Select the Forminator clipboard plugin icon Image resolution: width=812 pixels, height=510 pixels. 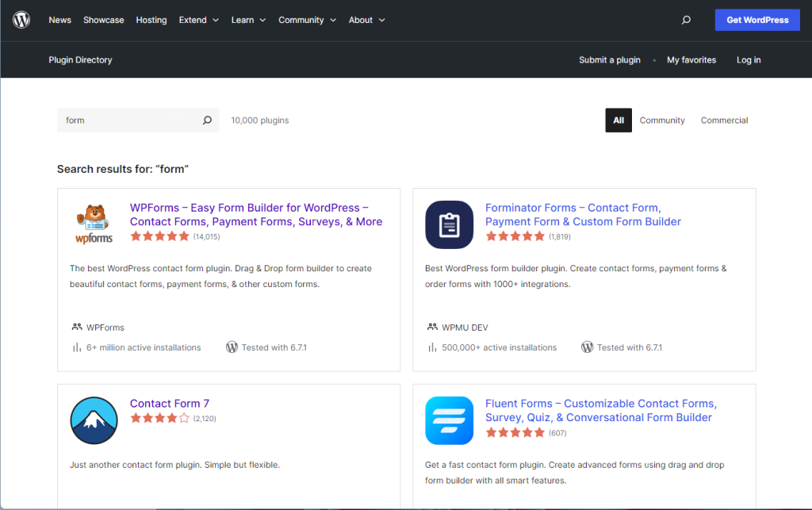click(x=449, y=224)
